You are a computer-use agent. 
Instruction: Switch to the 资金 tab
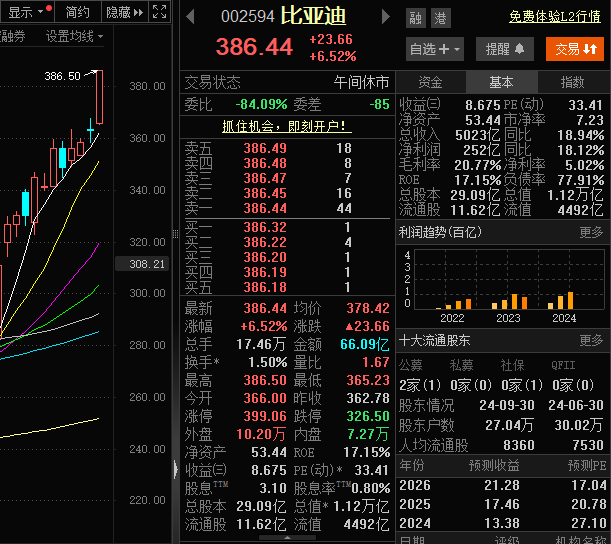point(431,82)
